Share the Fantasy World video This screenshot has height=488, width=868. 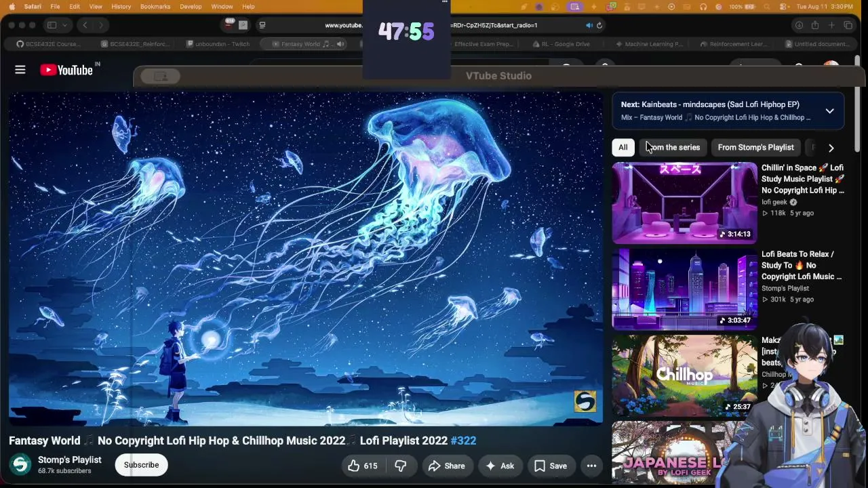[447, 466]
